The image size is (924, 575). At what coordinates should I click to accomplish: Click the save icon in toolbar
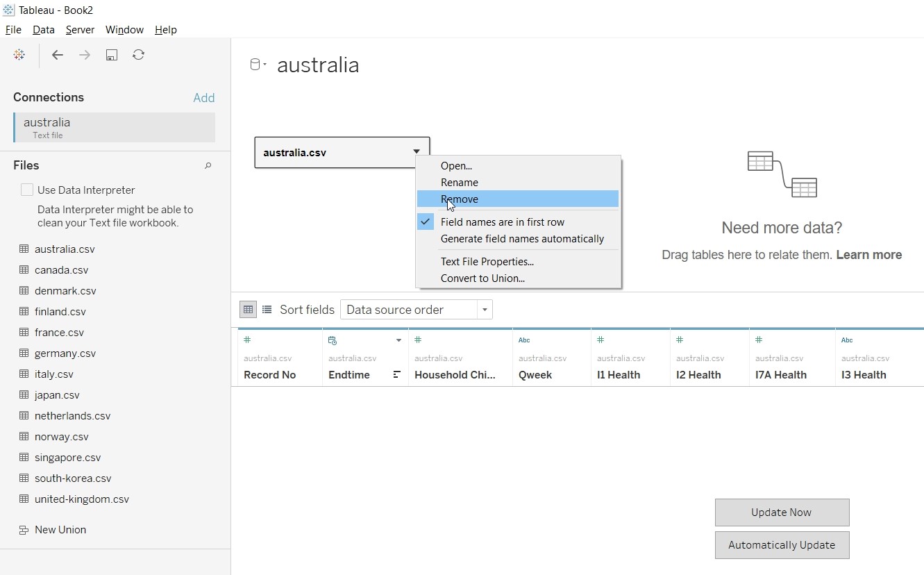[111, 55]
